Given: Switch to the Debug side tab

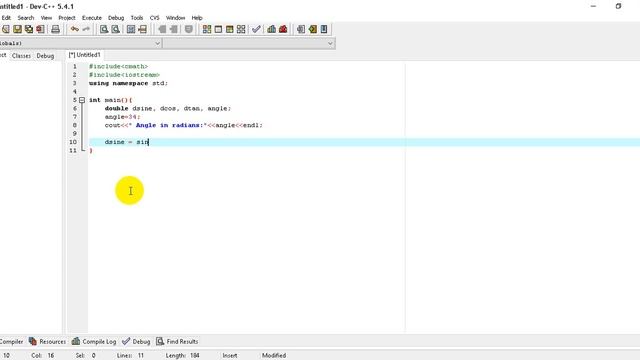Looking at the screenshot, I should tap(45, 56).
